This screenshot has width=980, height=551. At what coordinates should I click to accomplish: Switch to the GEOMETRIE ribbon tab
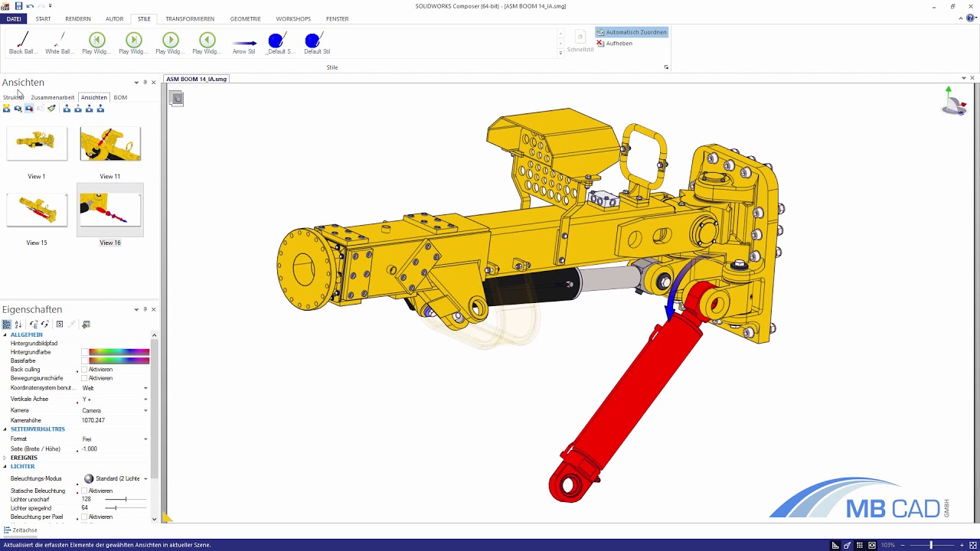click(x=246, y=18)
